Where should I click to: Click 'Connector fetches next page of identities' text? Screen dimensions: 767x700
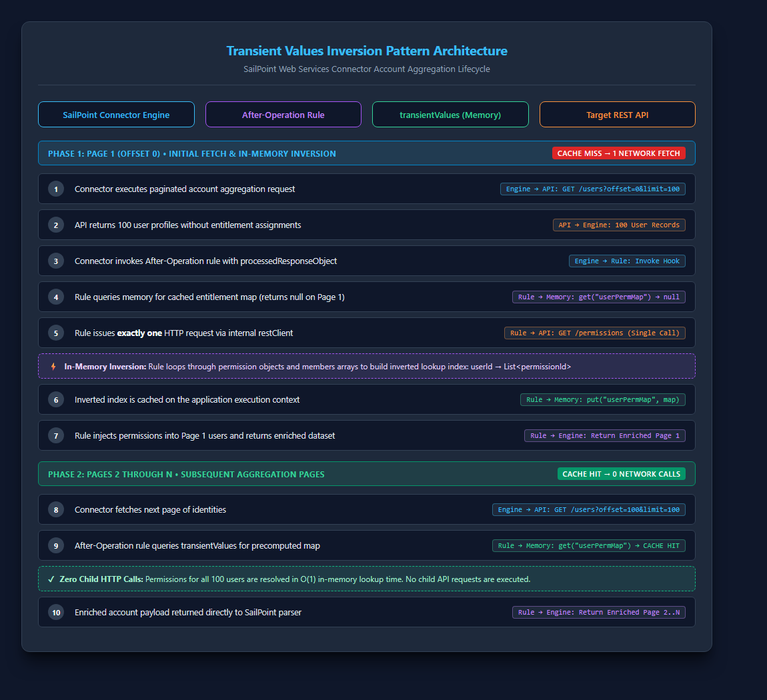tap(150, 510)
